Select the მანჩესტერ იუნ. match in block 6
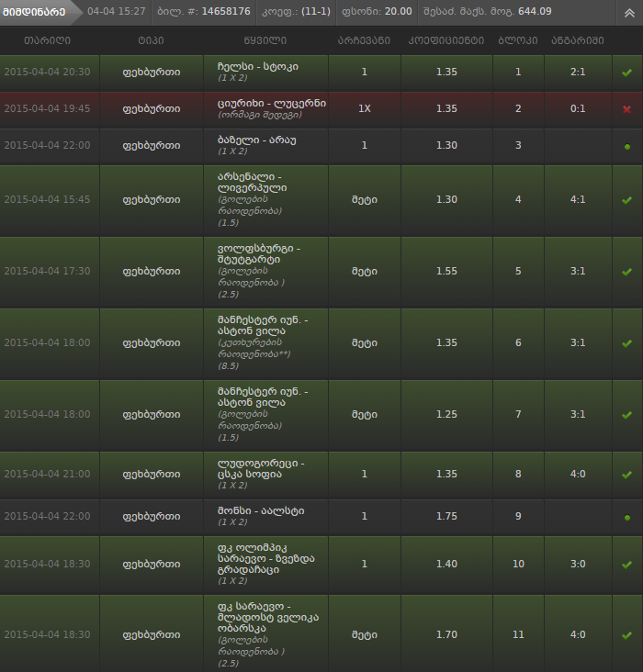 263,325
